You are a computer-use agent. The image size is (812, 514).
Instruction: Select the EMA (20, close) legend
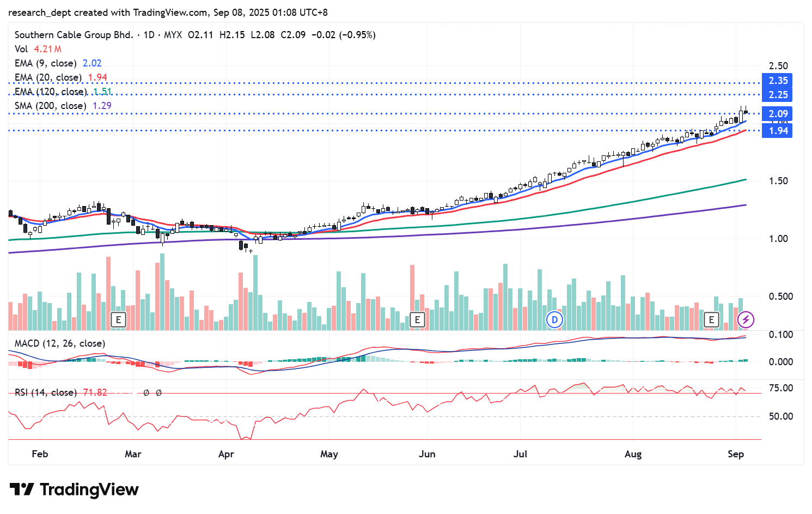[48, 77]
